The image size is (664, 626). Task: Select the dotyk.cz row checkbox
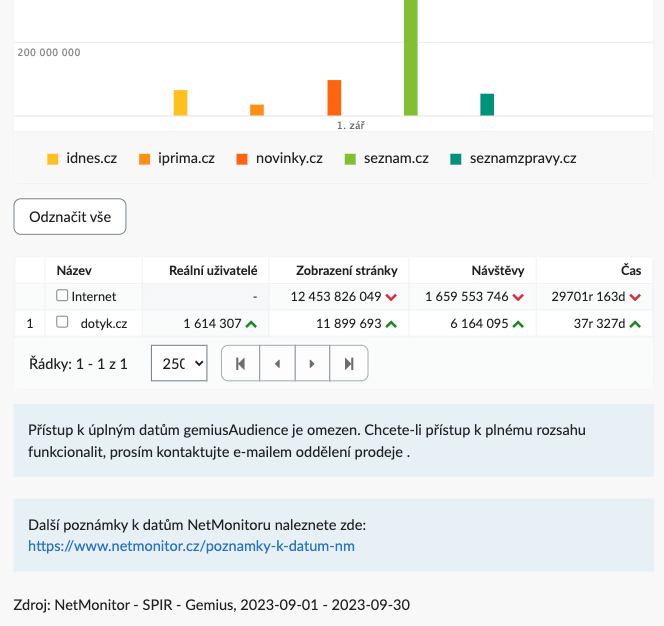click(62, 323)
